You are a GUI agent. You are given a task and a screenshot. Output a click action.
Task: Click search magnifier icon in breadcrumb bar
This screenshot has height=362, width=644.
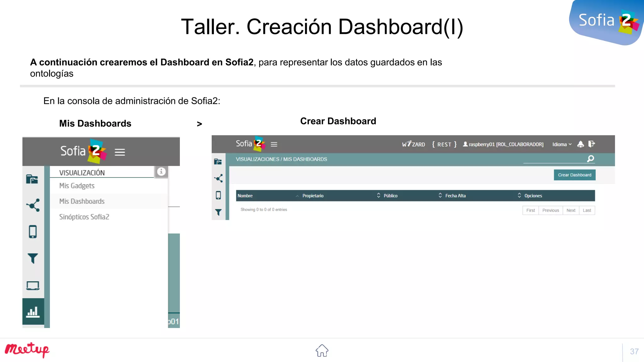591,159
